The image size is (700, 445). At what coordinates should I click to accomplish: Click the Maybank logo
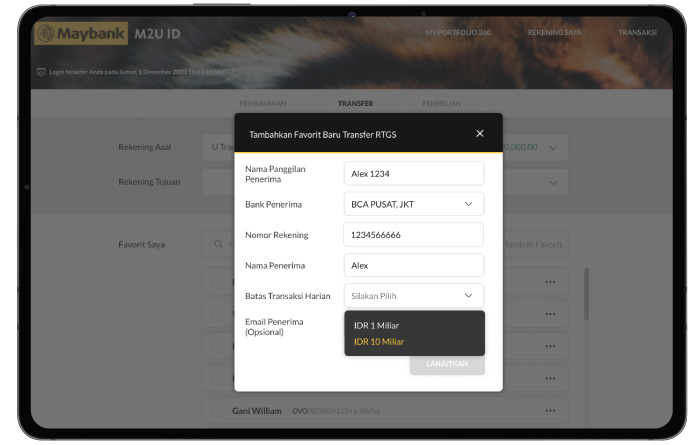click(81, 33)
